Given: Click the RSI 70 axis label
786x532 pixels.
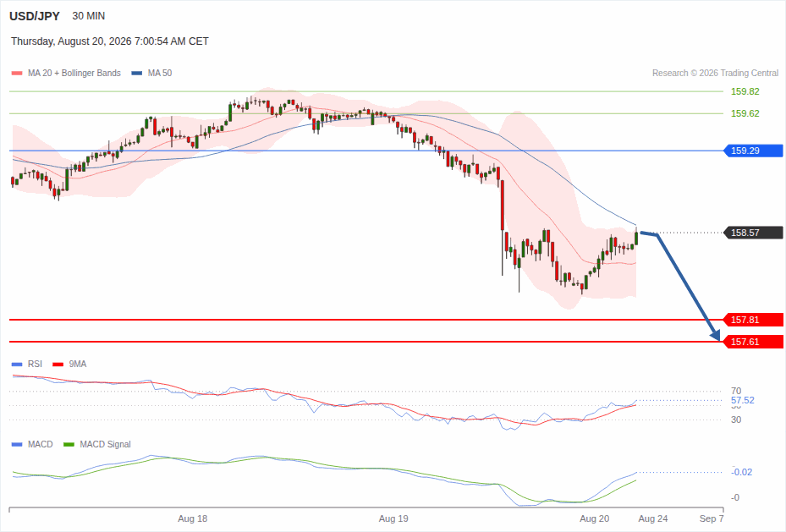Looking at the screenshot, I should (x=736, y=391).
